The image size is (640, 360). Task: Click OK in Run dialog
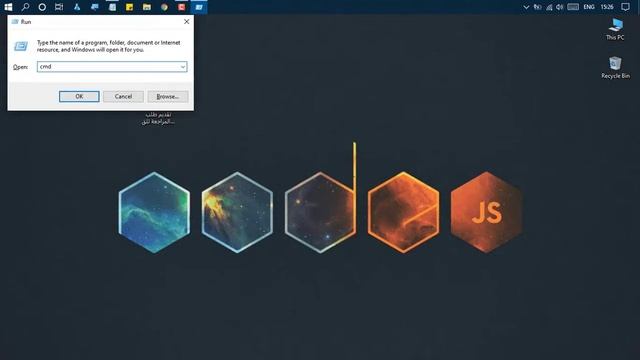click(x=79, y=96)
